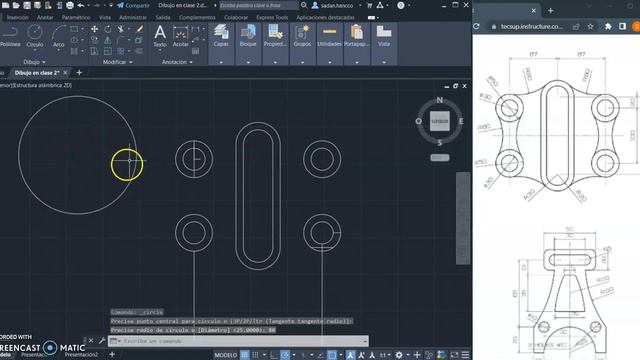Click the keyword search box in title bar
This screenshot has height=360, width=640.
pos(259,5)
